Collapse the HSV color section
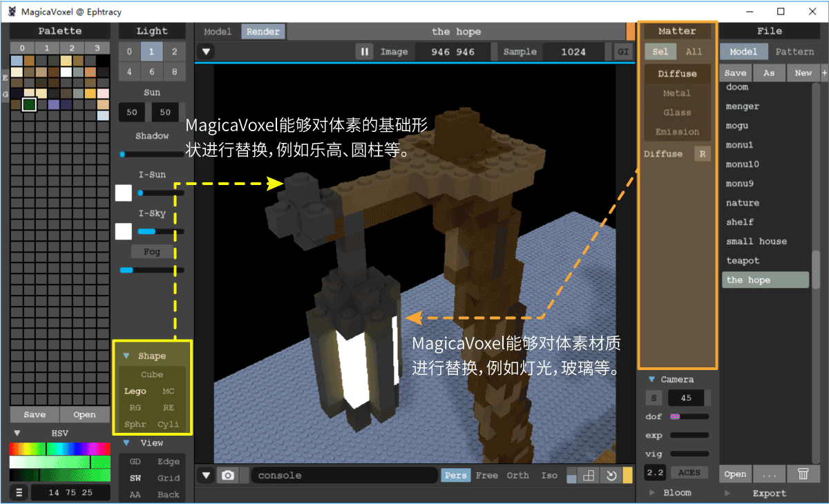829x504 pixels. click(x=17, y=434)
